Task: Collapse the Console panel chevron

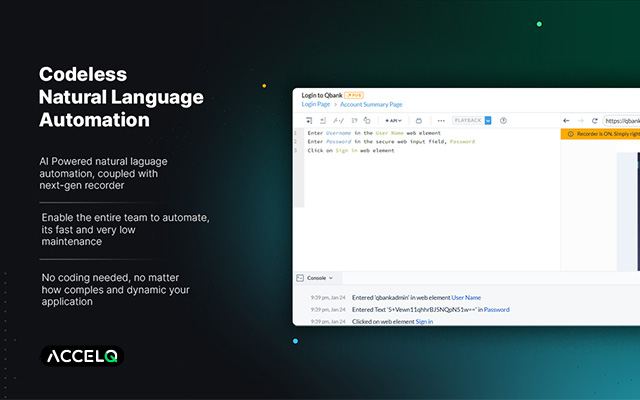Action: 331,277
